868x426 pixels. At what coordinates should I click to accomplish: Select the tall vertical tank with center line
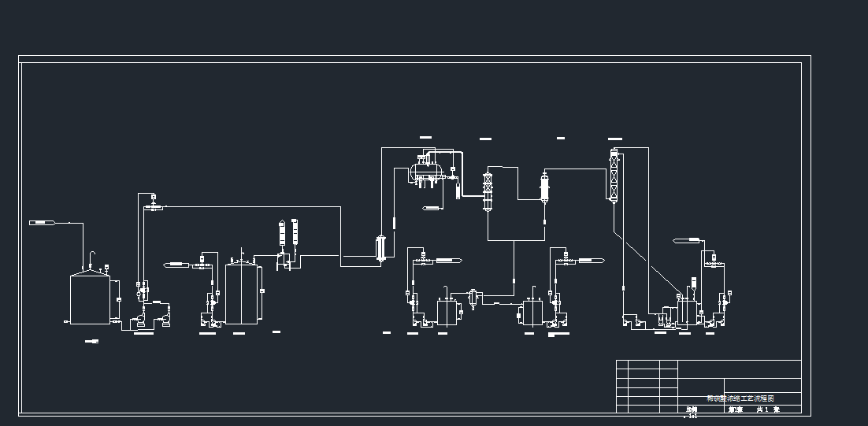(243, 293)
